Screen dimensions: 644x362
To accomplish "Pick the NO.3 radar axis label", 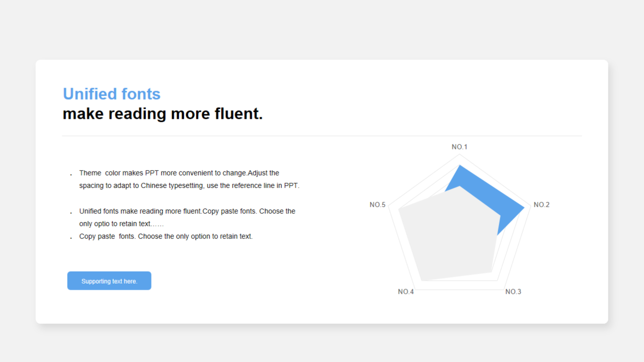I will coord(513,292).
